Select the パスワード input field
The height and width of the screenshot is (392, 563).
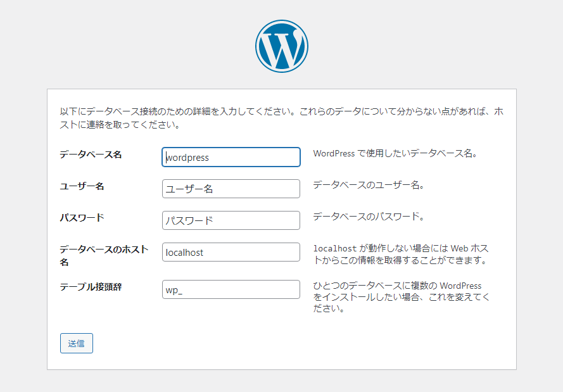coord(231,220)
